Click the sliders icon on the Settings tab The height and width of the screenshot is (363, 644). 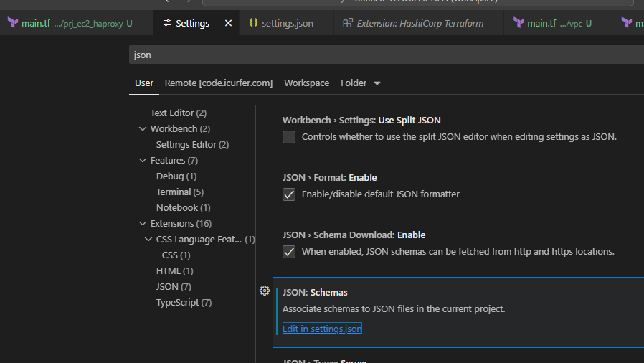tap(167, 24)
